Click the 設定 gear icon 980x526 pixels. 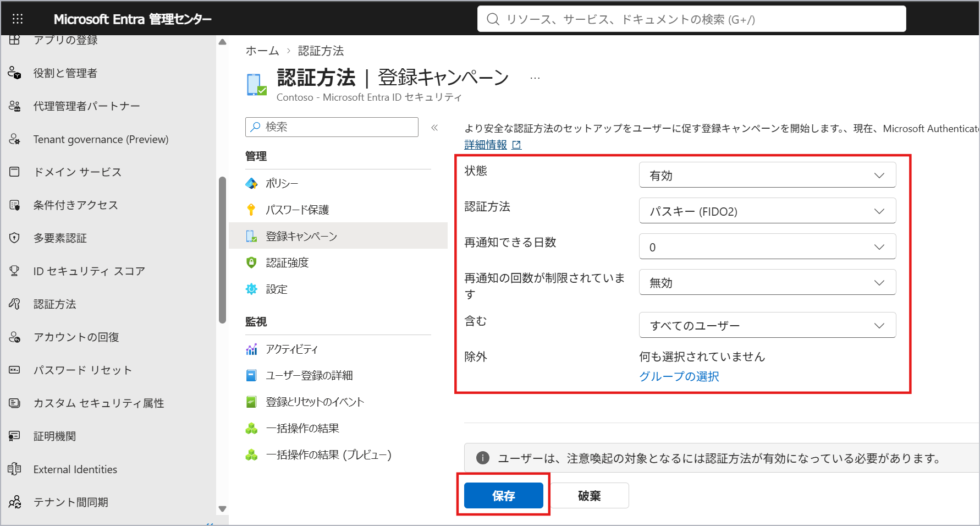(251, 289)
